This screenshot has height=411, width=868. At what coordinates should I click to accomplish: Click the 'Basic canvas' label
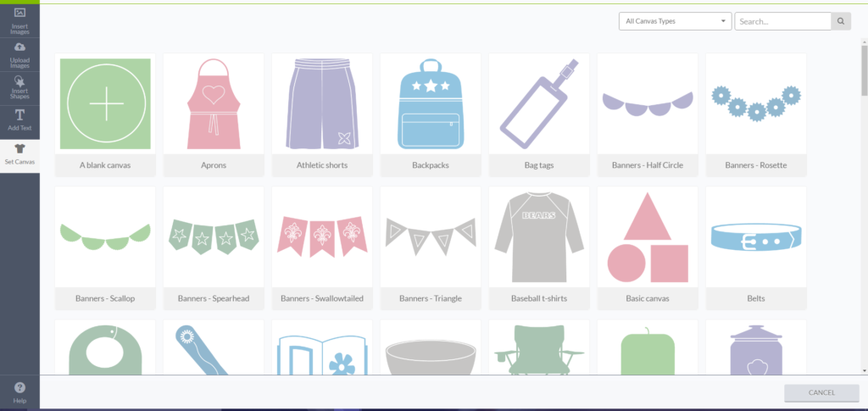[x=647, y=298]
